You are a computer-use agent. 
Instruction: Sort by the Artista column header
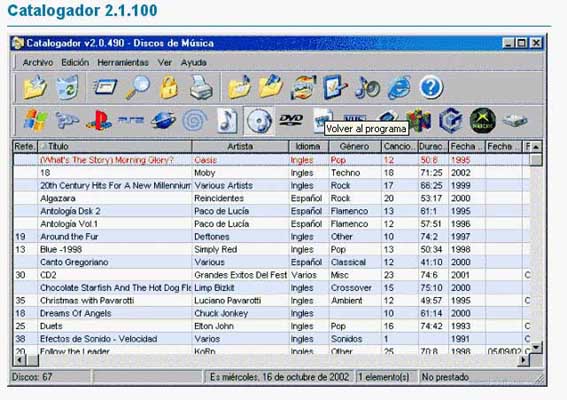240,146
